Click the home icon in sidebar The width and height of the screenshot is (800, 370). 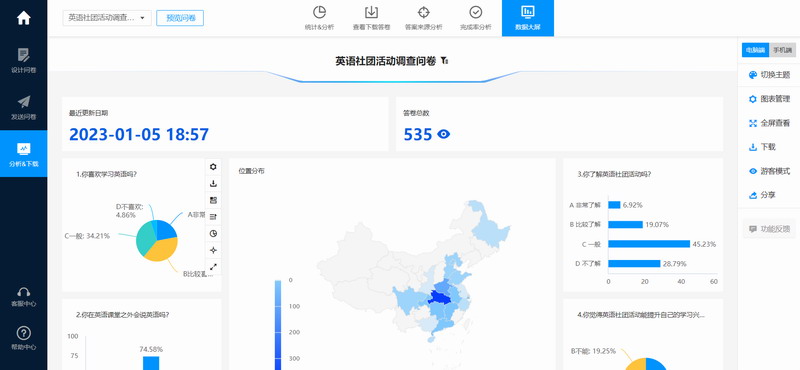click(x=23, y=18)
